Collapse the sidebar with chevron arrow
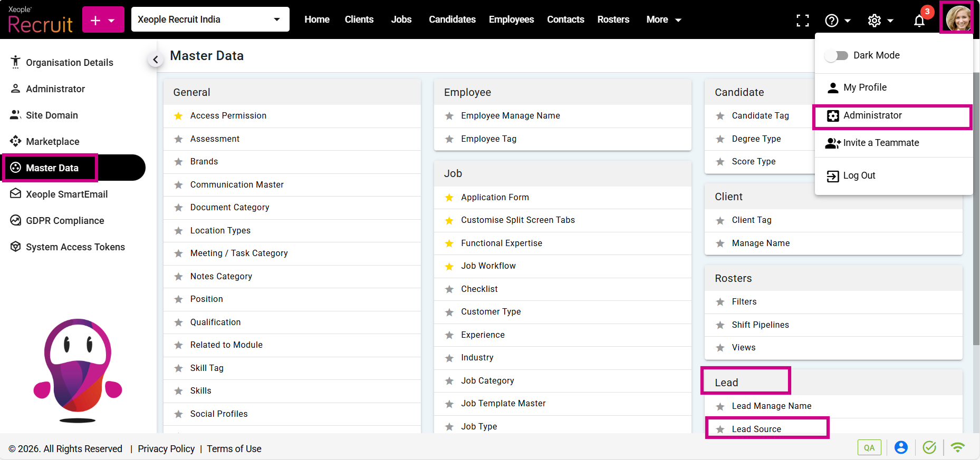 click(x=155, y=60)
